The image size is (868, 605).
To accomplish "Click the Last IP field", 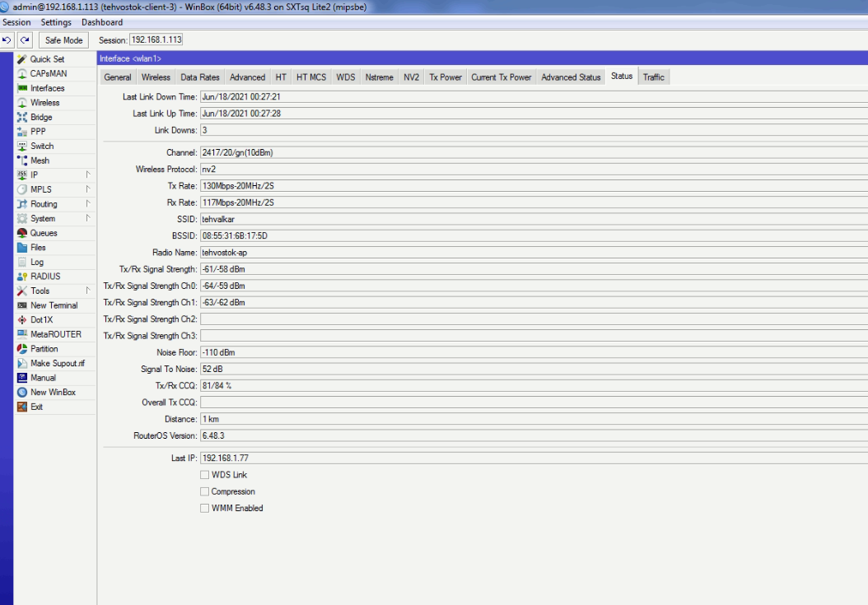I will point(534,458).
